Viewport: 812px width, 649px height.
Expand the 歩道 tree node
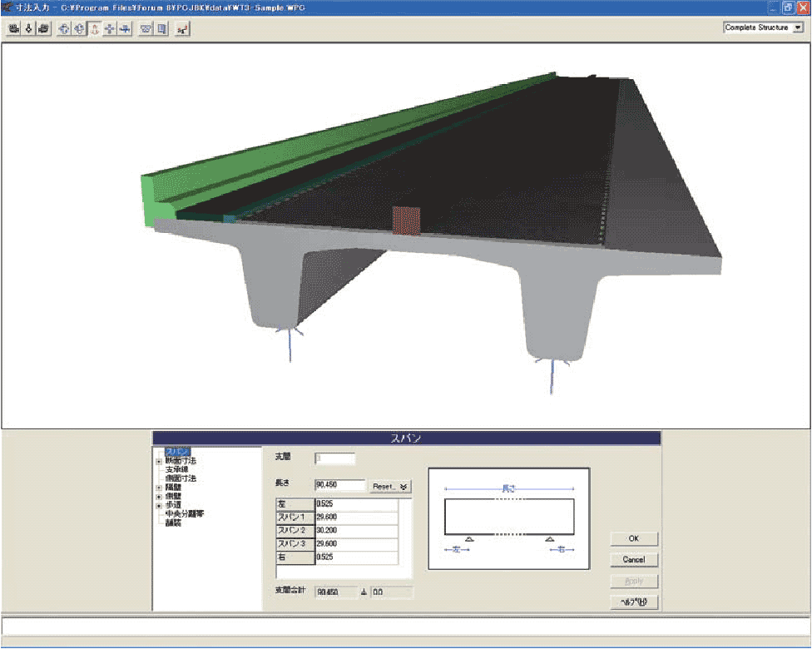coord(159,506)
